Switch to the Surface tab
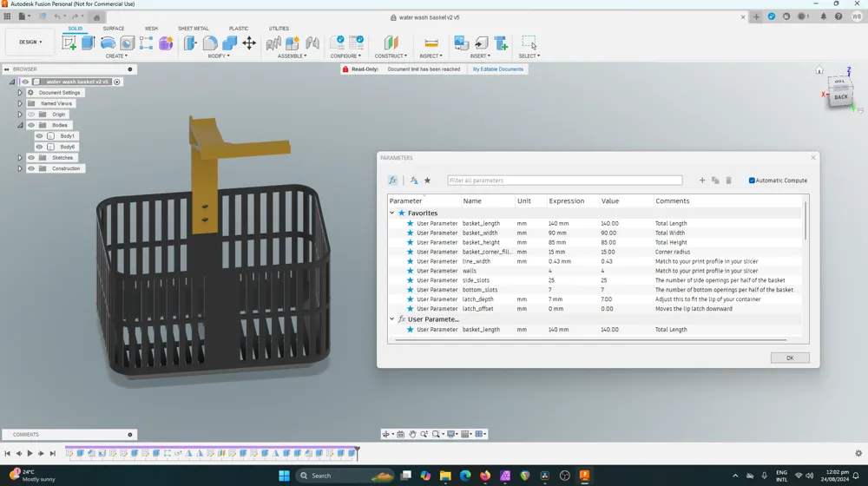868x486 pixels. tap(114, 29)
